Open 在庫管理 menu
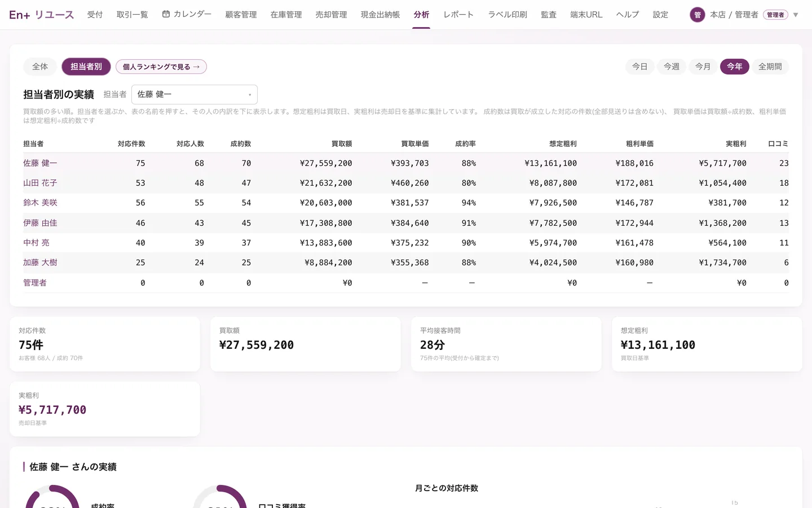This screenshot has height=508, width=812. 286,15
